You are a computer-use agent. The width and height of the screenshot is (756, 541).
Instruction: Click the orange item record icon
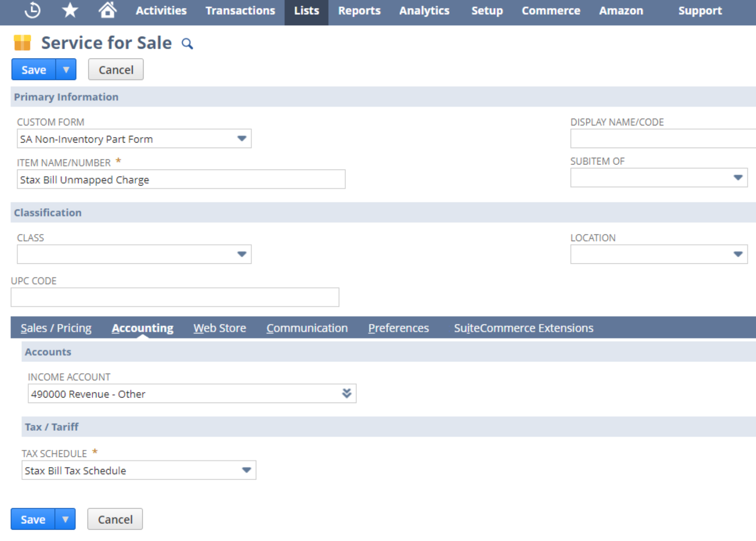[22, 42]
